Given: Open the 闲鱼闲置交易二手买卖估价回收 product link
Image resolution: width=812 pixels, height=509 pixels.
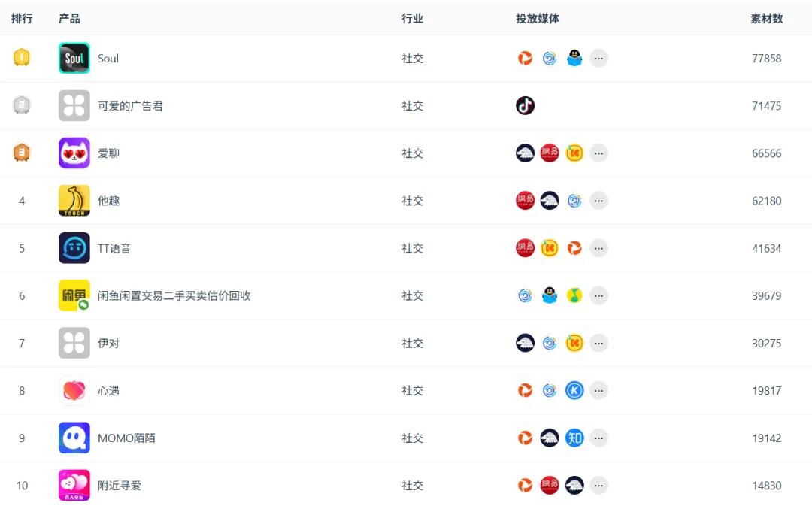Looking at the screenshot, I should [x=174, y=295].
